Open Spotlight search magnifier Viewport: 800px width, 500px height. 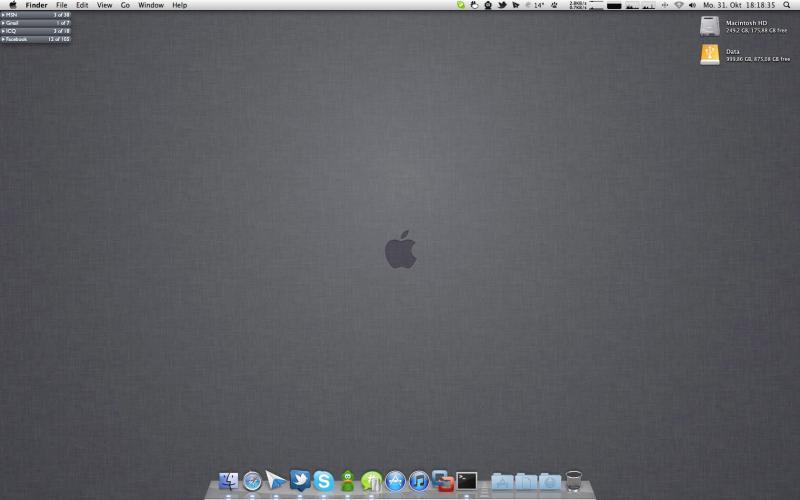pyautogui.click(x=787, y=5)
